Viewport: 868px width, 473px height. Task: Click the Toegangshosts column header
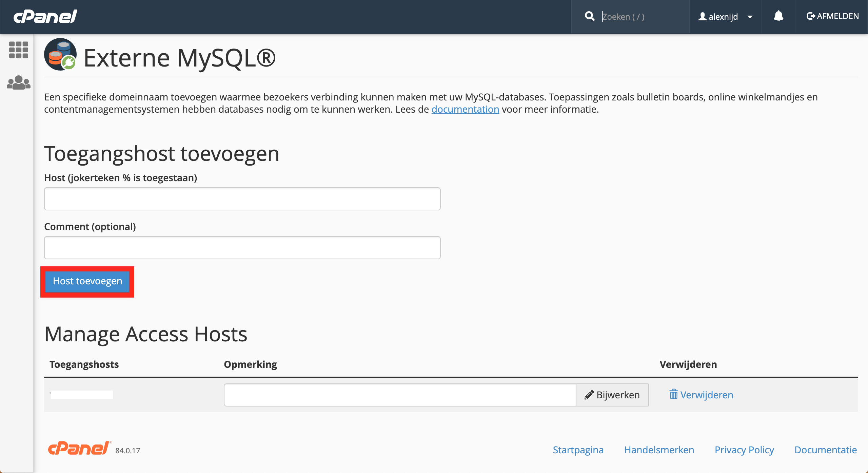point(84,364)
